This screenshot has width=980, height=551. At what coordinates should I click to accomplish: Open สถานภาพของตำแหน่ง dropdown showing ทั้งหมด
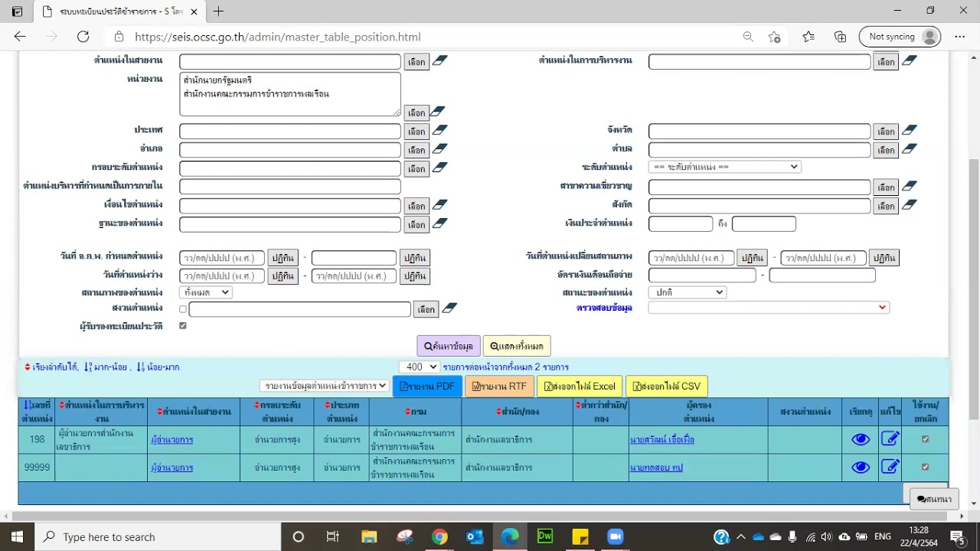coord(205,292)
